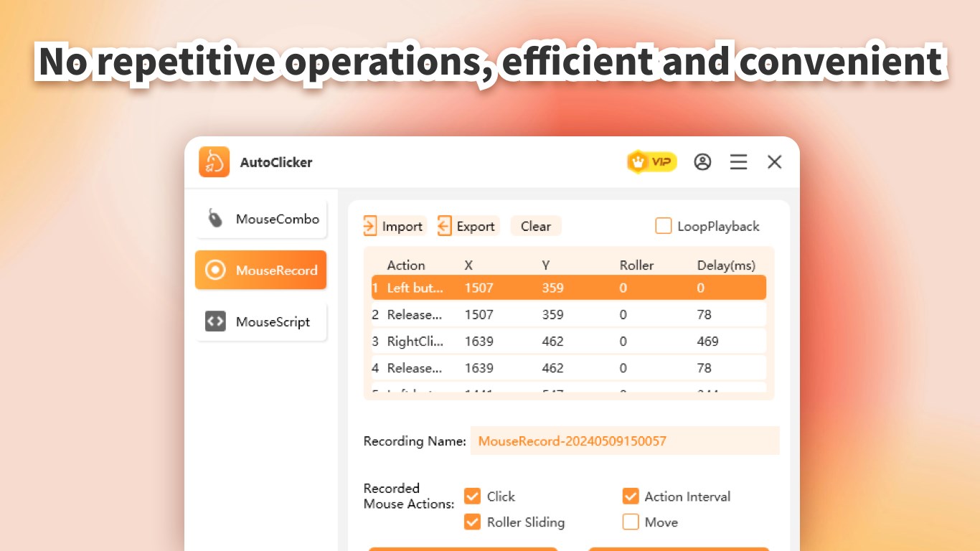The height and width of the screenshot is (551, 980).
Task: Click the MouseRecord record circle icon
Action: click(x=215, y=270)
